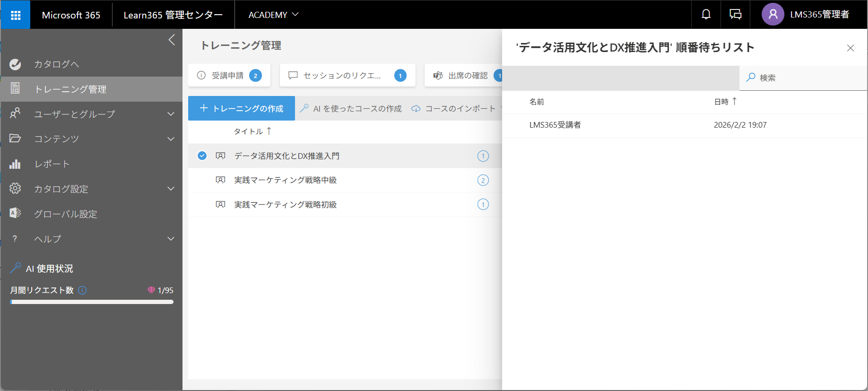This screenshot has width=868, height=391.
Task: Open the course 実践マーケティング戦略初級
Action: 286,204
